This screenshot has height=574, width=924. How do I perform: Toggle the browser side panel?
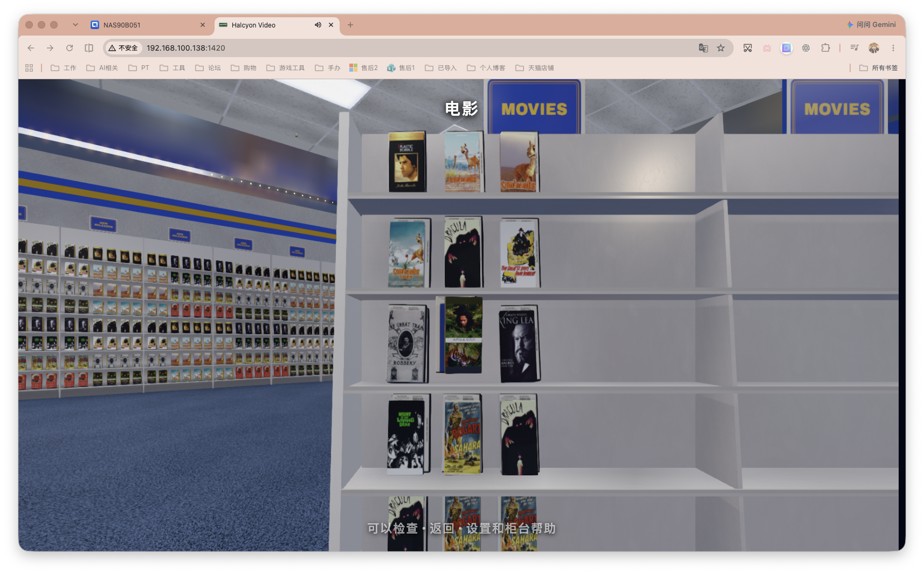pyautogui.click(x=89, y=48)
